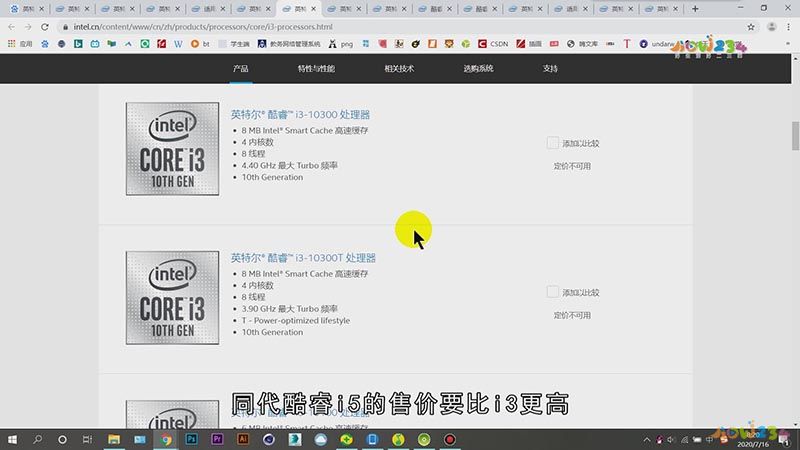
Task: Open the bt bookmark
Action: click(200, 44)
